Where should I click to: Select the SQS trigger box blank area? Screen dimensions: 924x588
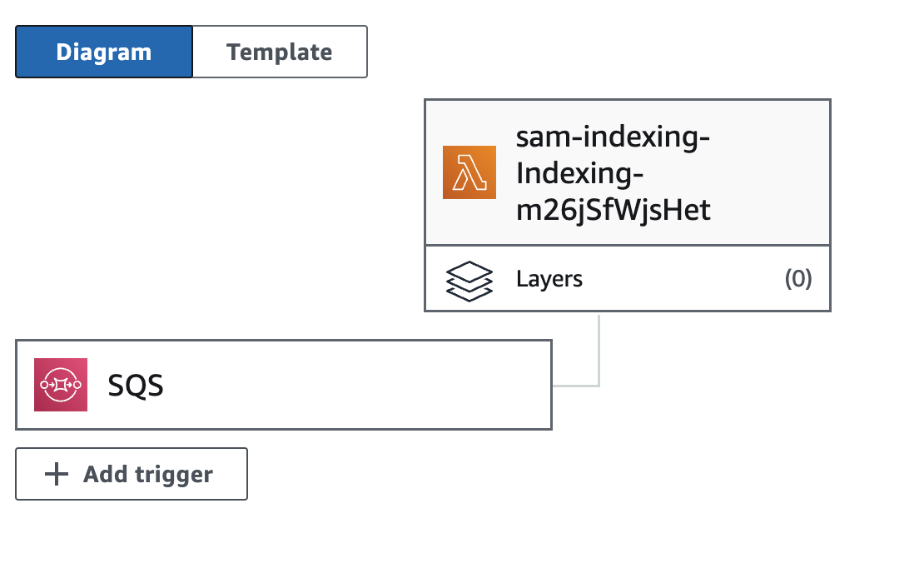(x=354, y=385)
